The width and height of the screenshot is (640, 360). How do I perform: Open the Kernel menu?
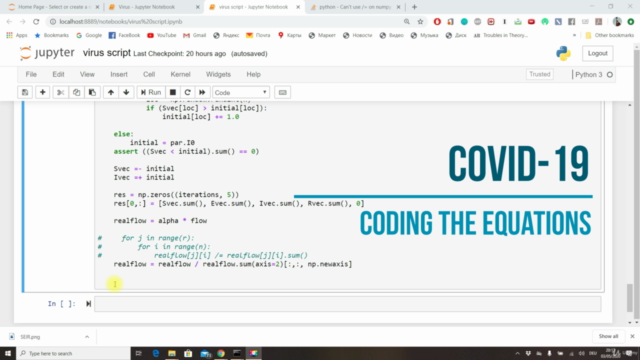[x=180, y=74]
